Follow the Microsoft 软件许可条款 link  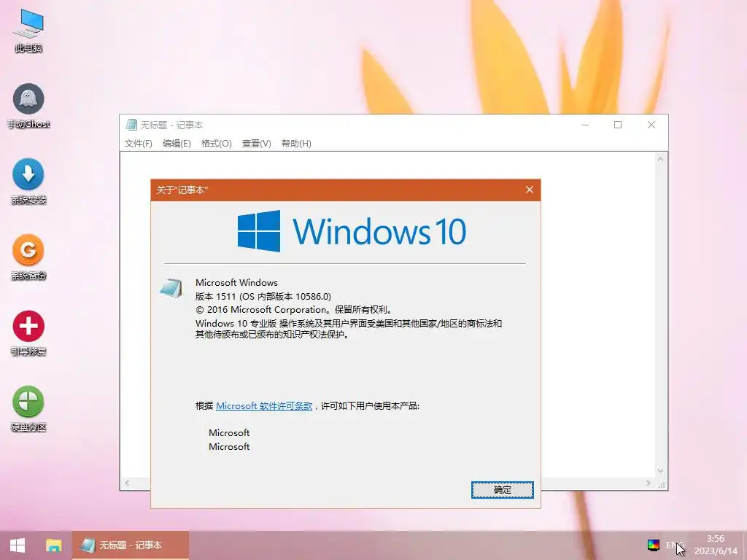click(x=264, y=405)
